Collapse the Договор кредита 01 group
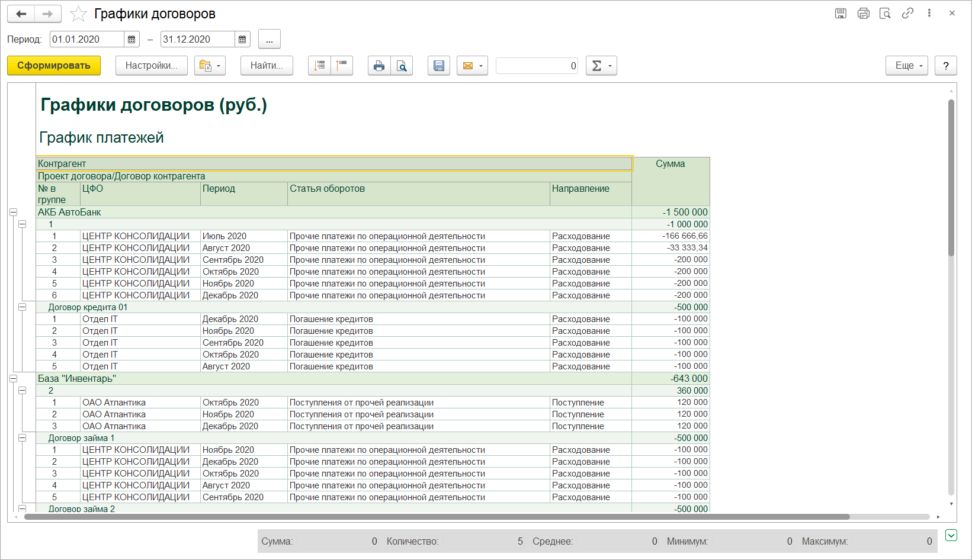This screenshot has width=972, height=560. pos(22,307)
